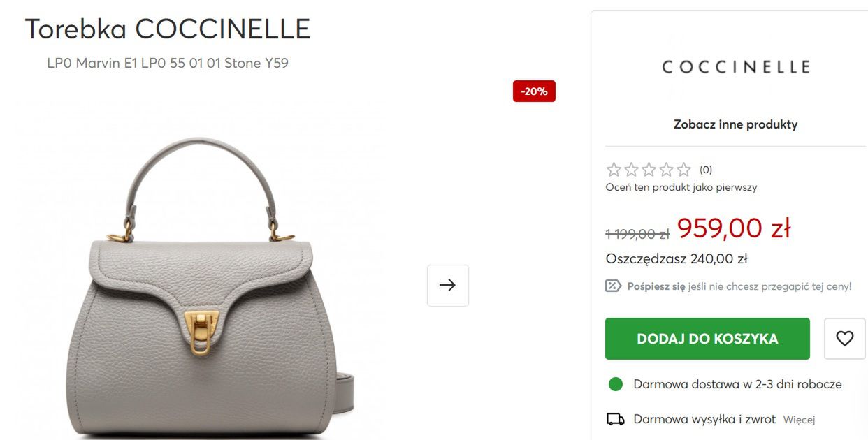Open Oceń ten produkt jako pierwszy
Viewport: 868px width, 440px height.
(681, 187)
